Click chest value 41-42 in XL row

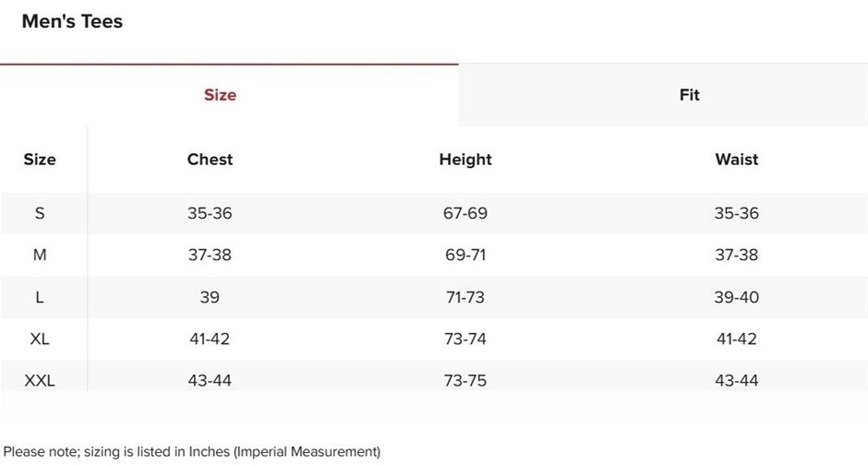point(210,339)
